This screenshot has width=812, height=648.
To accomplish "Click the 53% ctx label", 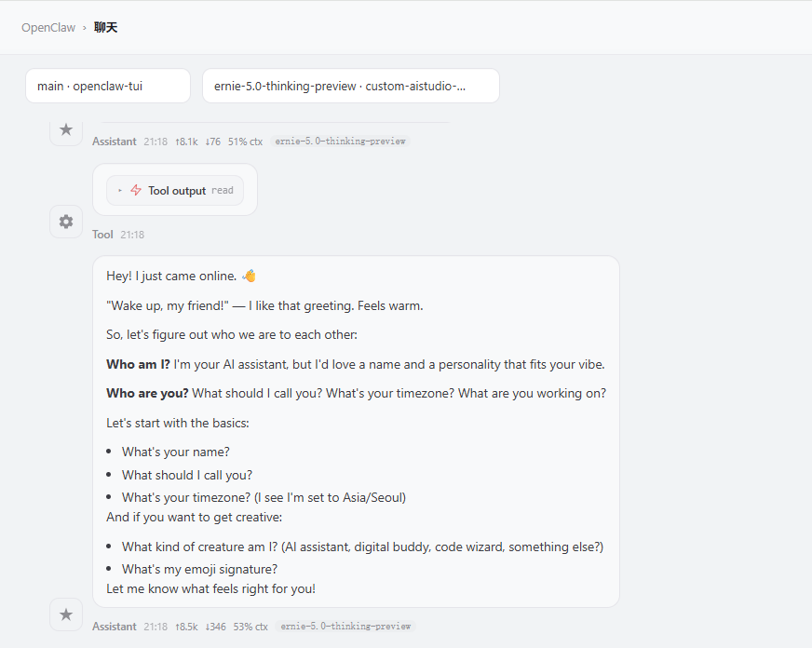I will point(250,627).
